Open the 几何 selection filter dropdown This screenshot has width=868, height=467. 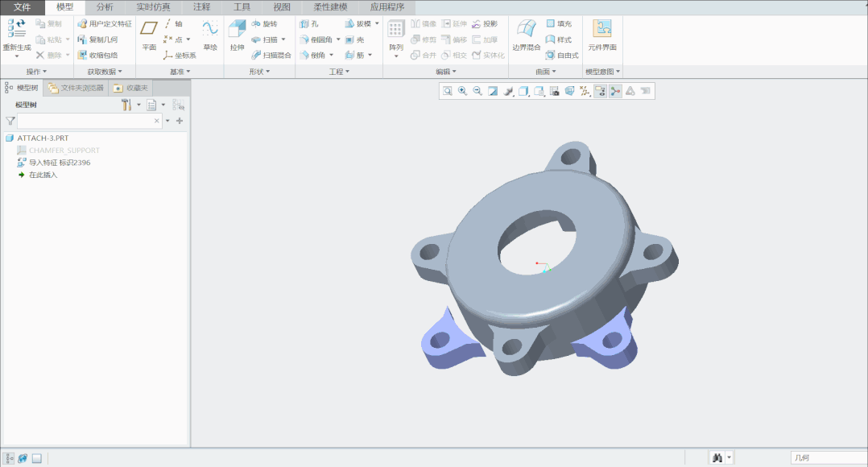point(829,457)
